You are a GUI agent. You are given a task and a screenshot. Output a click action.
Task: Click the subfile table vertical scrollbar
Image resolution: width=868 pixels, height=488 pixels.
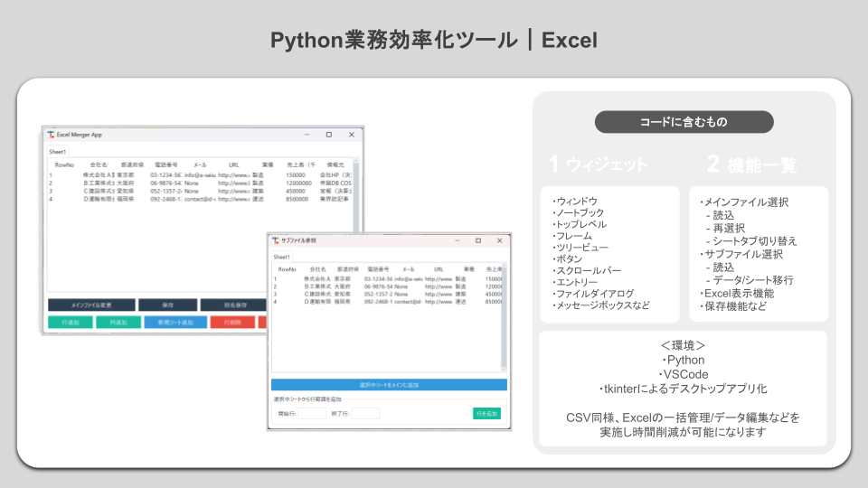[504, 317]
